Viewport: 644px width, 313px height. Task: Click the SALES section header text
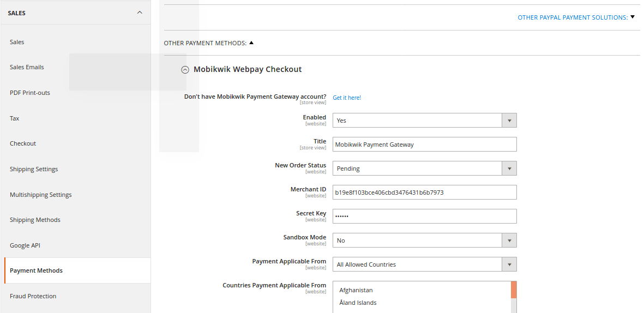[x=16, y=13]
